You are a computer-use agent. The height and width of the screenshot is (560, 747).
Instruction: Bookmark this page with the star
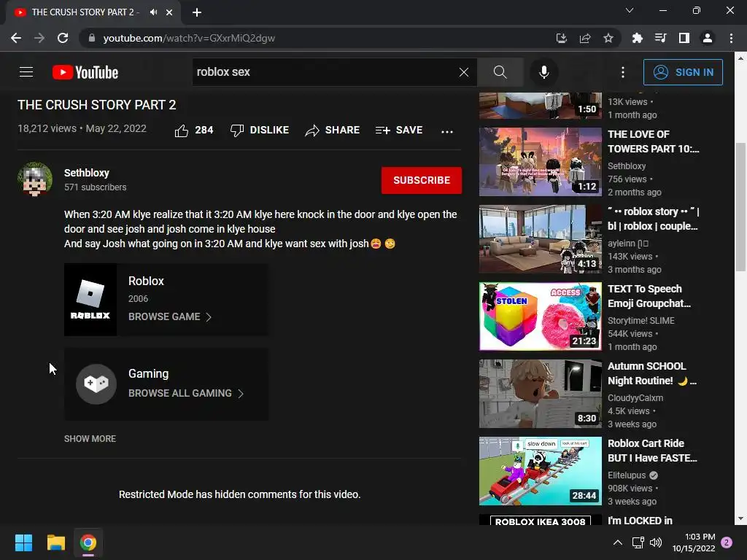608,38
